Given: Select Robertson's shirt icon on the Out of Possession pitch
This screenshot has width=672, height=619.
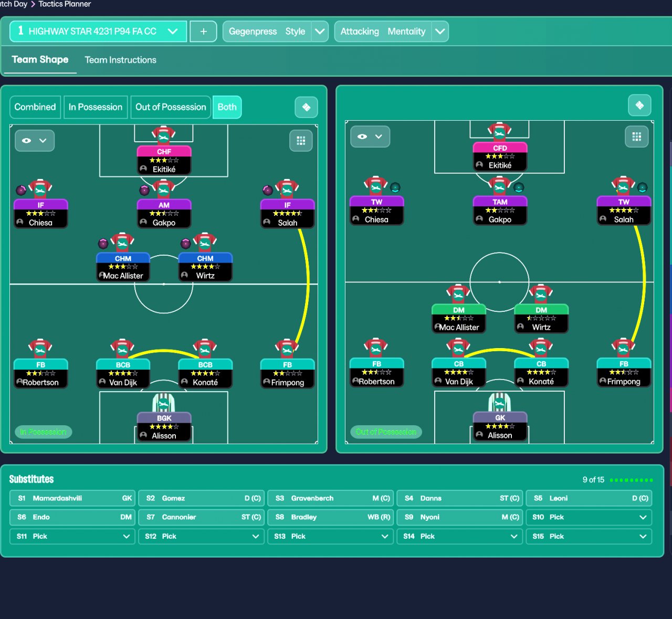Looking at the screenshot, I should tap(376, 348).
